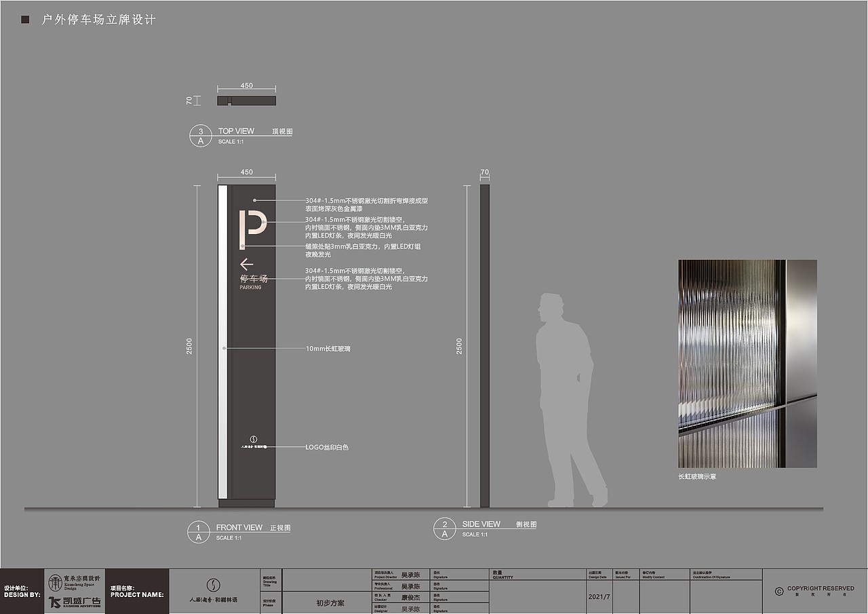This screenshot has height=614, width=868.
Task: Click the 450 dimension above the top view
Action: 247,85
